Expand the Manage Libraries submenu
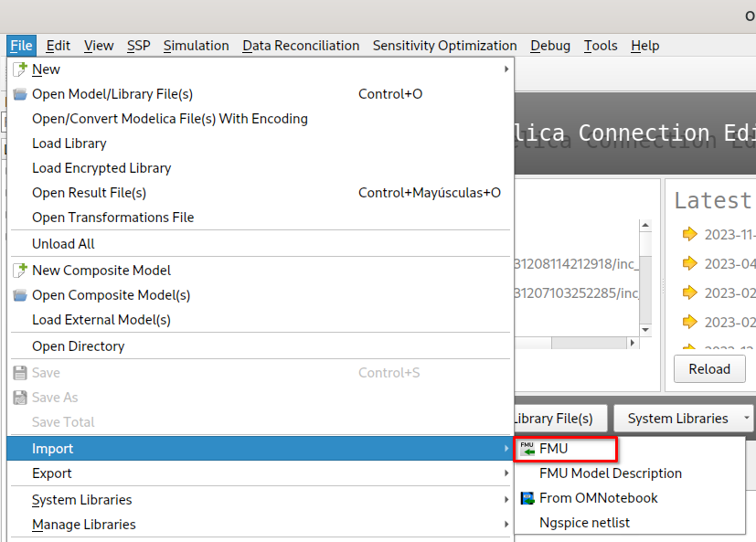756x542 pixels. [x=506, y=525]
